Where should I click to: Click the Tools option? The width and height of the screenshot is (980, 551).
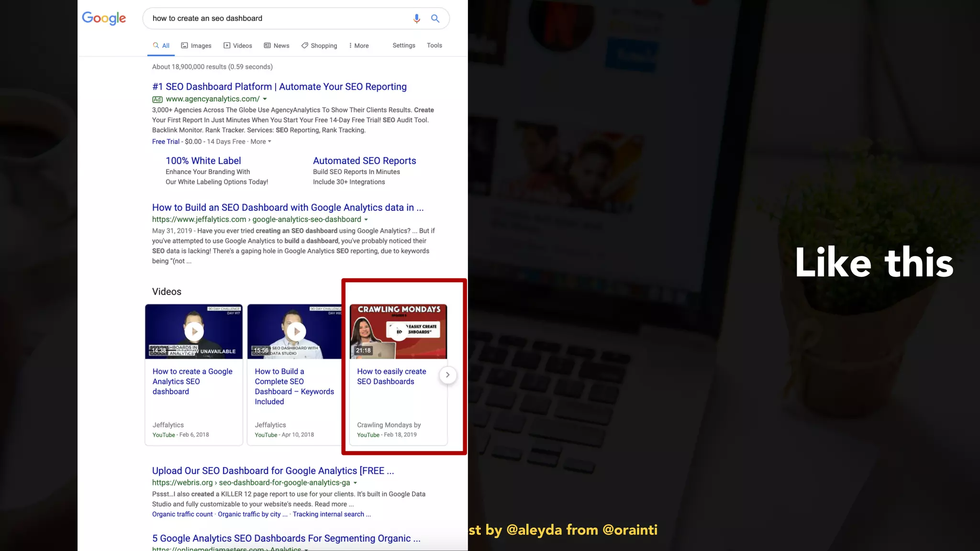(x=434, y=45)
